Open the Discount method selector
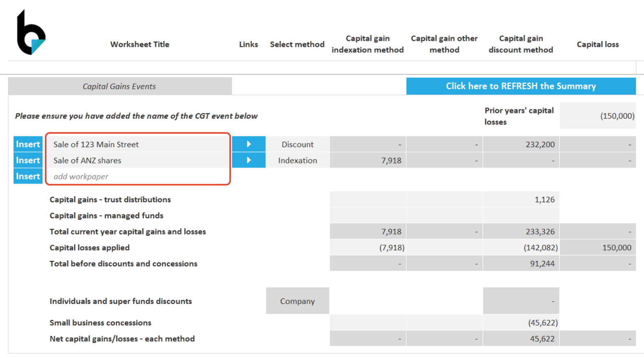This screenshot has width=644, height=358. 298,144
